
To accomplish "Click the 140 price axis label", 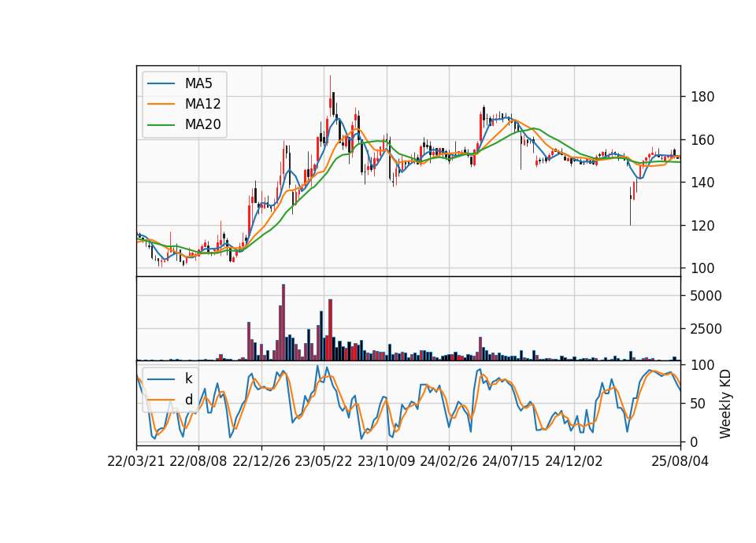I will coord(702,183).
